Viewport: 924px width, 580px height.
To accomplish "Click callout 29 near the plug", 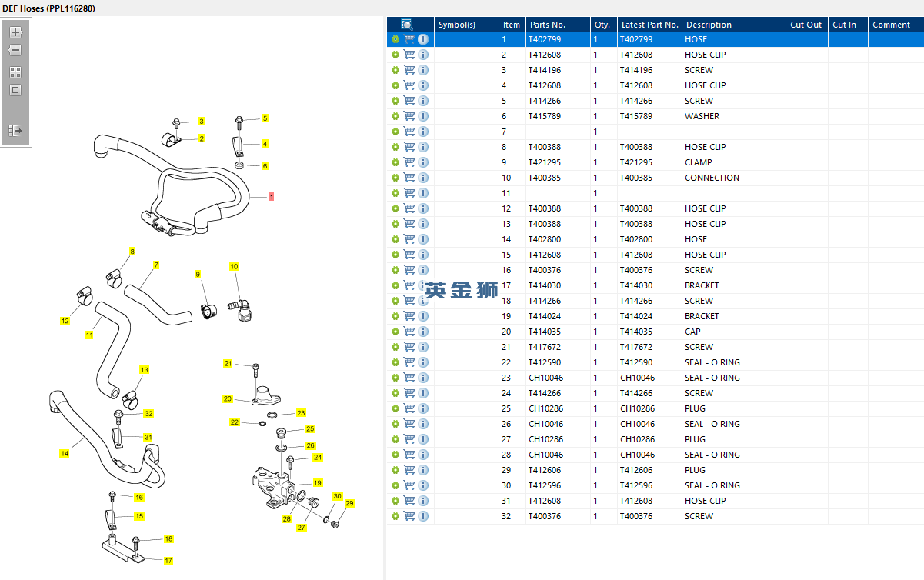I will click(349, 504).
